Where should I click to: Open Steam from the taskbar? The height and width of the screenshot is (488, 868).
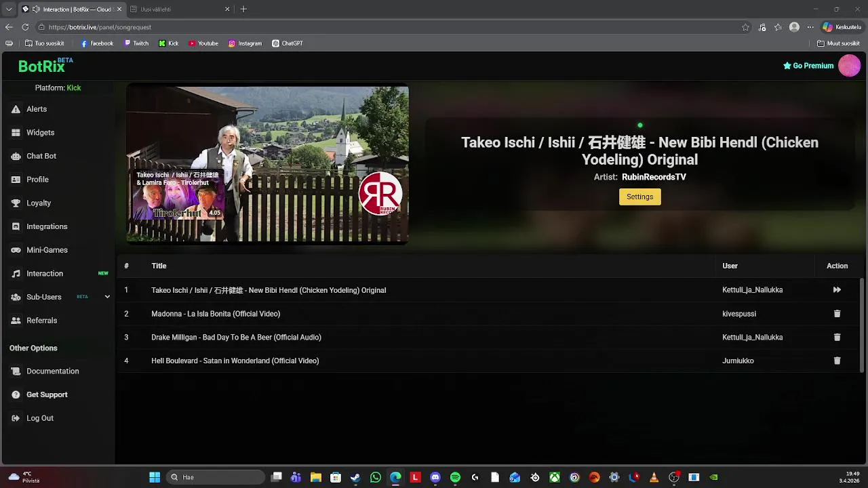355,477
